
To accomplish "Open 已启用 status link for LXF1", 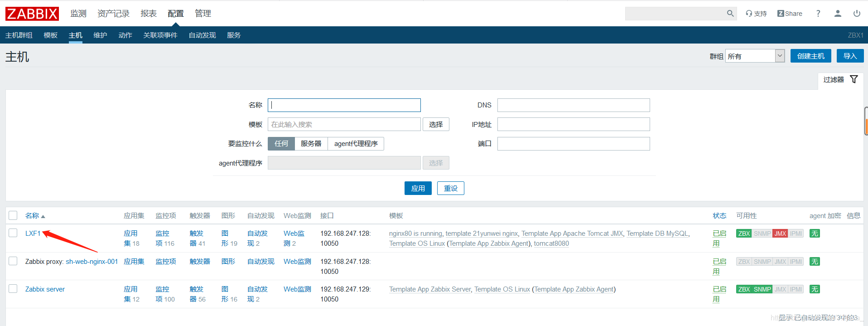I will point(719,238).
